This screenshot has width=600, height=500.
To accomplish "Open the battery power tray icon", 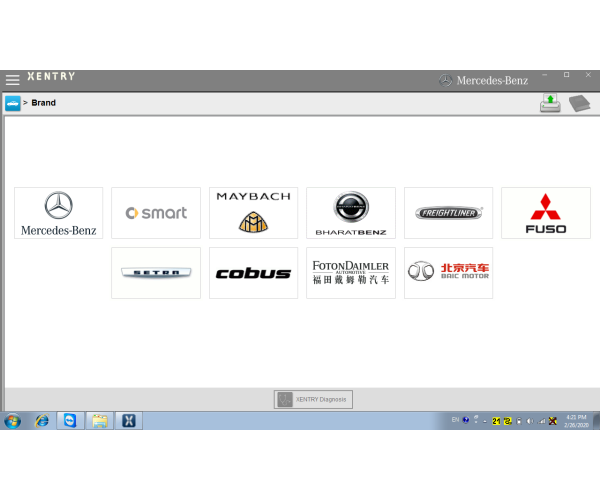I will pyautogui.click(x=519, y=421).
